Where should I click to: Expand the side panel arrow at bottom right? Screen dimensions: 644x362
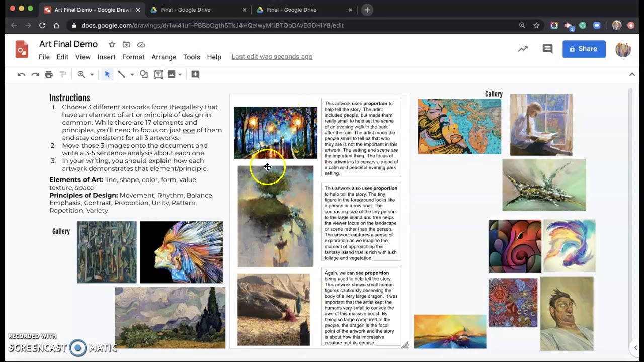click(635, 348)
